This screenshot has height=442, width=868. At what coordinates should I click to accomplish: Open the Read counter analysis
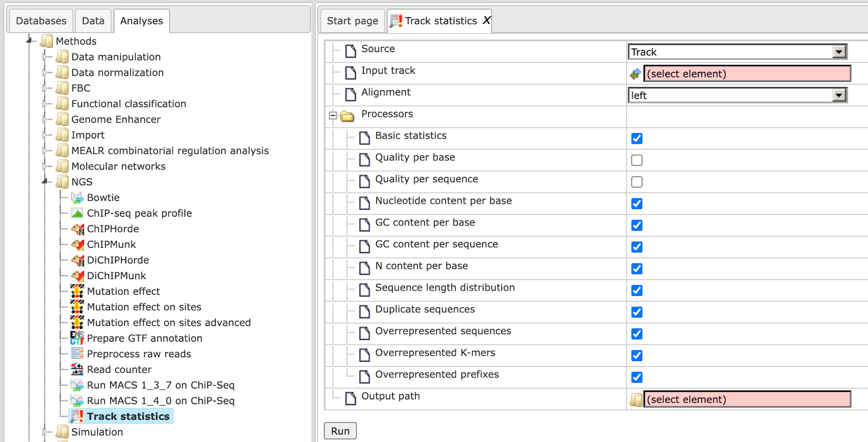[x=119, y=370]
